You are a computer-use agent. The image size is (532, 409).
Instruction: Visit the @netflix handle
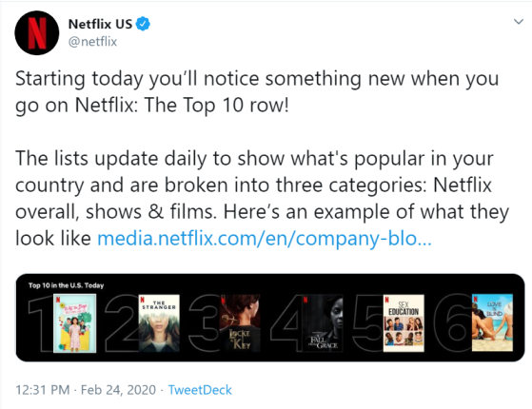tap(92, 41)
